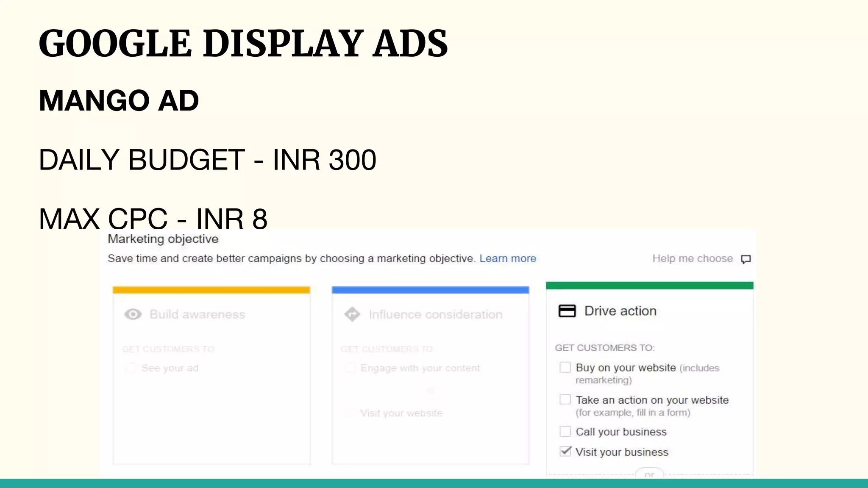This screenshot has height=488, width=868.
Task: Check Engage with your content box
Action: 350,368
